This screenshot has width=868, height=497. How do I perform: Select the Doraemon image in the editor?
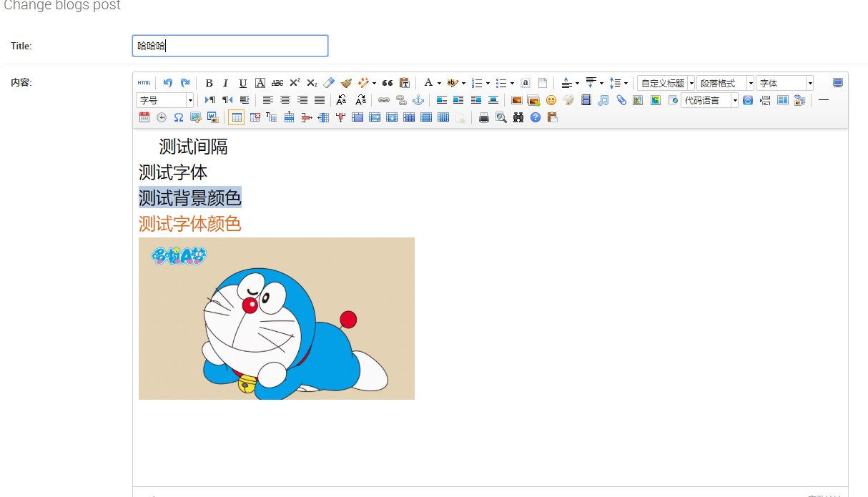click(277, 318)
